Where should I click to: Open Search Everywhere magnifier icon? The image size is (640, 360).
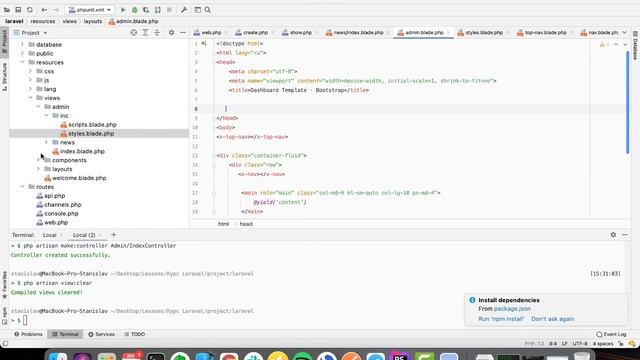click(207, 10)
